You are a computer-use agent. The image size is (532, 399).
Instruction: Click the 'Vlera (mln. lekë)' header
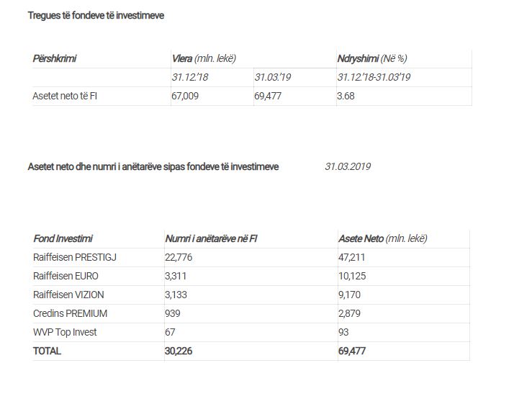[x=204, y=58]
